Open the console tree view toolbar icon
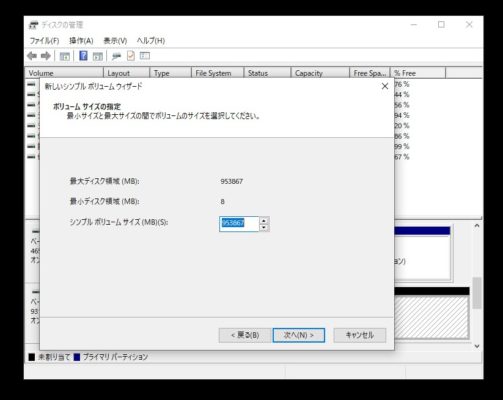503x400 pixels. point(65,56)
